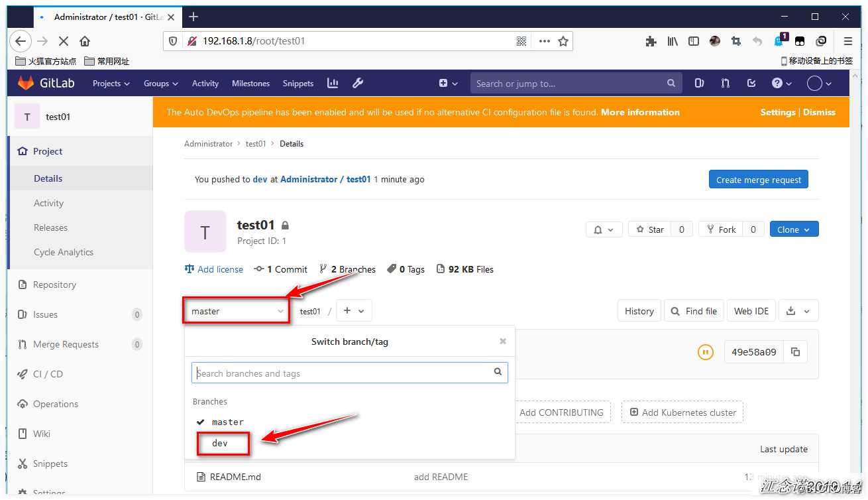868x500 pixels.
Task: Open 常用网址 bookmark folder
Action: point(107,61)
